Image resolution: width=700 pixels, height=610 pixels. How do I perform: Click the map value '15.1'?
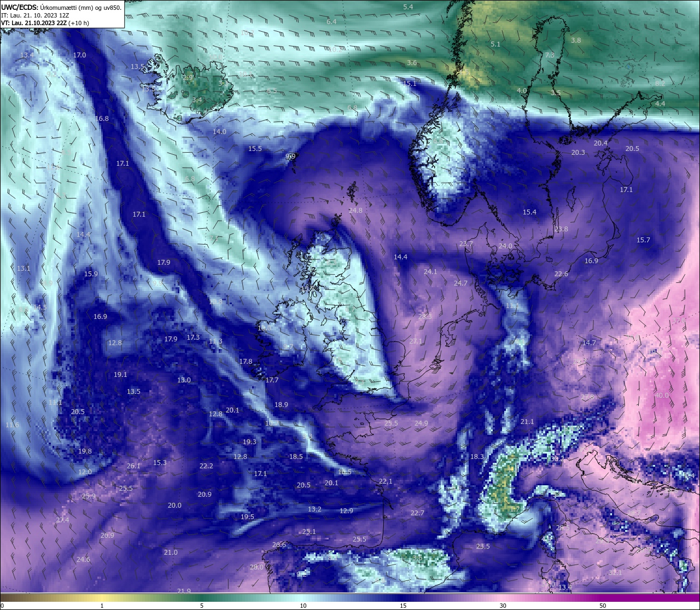coord(410,84)
